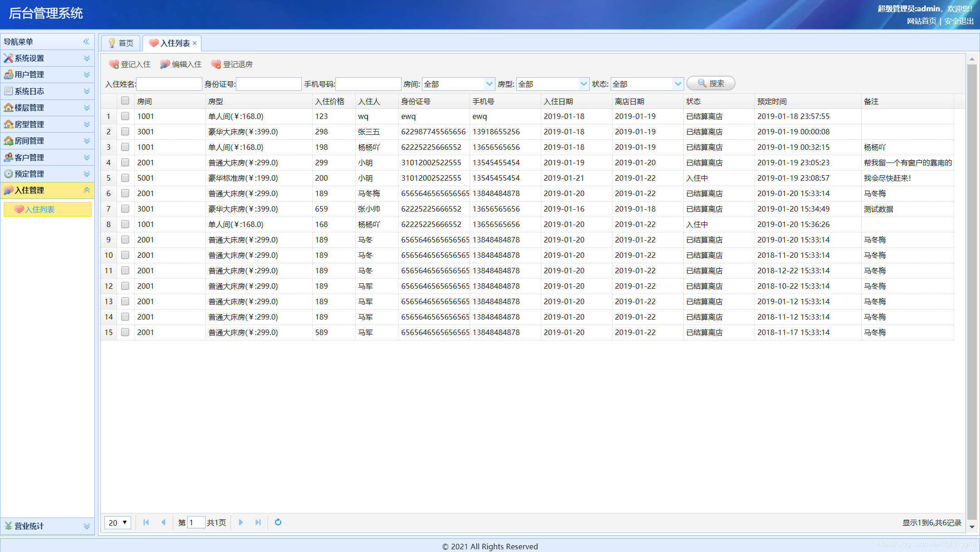Expand 用户管理 menu chevron
Screen dimensions: 980x552
pos(87,74)
